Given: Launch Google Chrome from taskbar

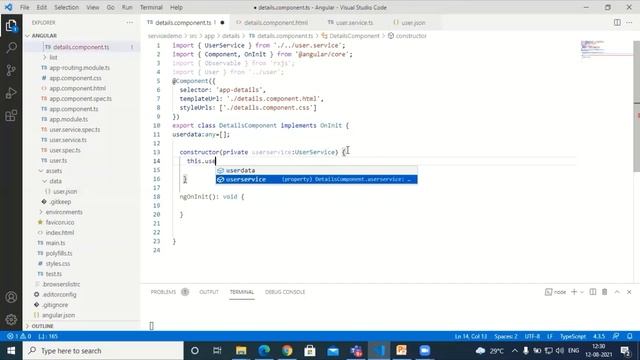Looking at the screenshot, I should 287,351.
